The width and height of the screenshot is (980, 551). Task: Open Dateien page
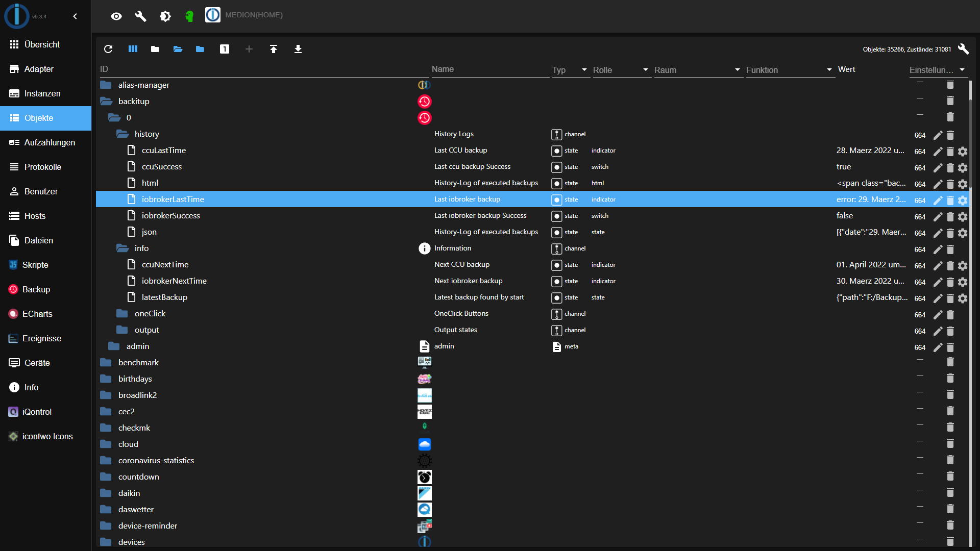click(x=46, y=240)
